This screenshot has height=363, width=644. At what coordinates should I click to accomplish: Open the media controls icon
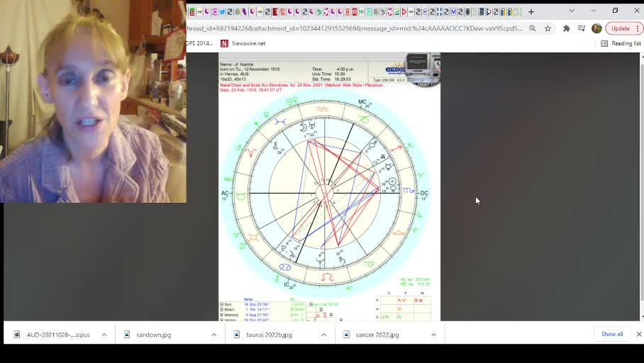pyautogui.click(x=582, y=28)
